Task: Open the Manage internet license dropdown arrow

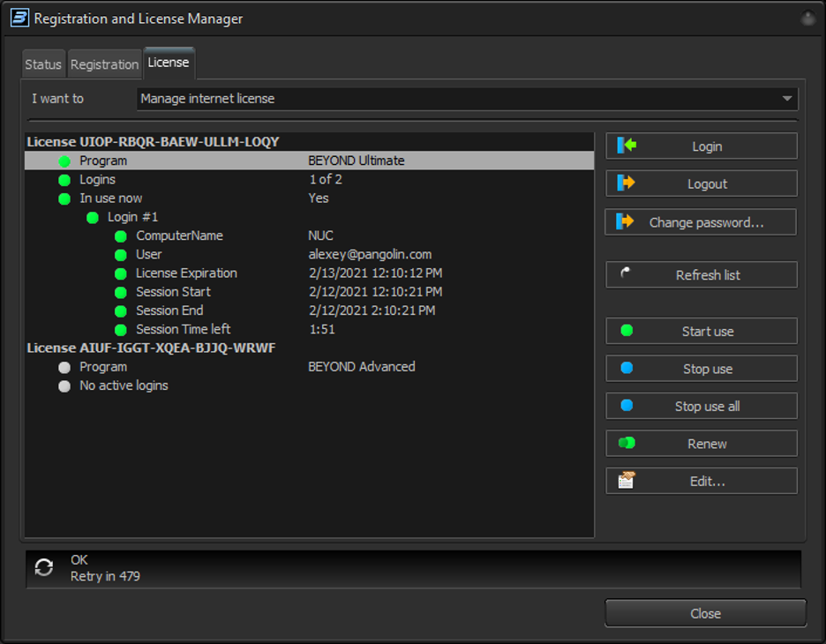Action: 787,99
